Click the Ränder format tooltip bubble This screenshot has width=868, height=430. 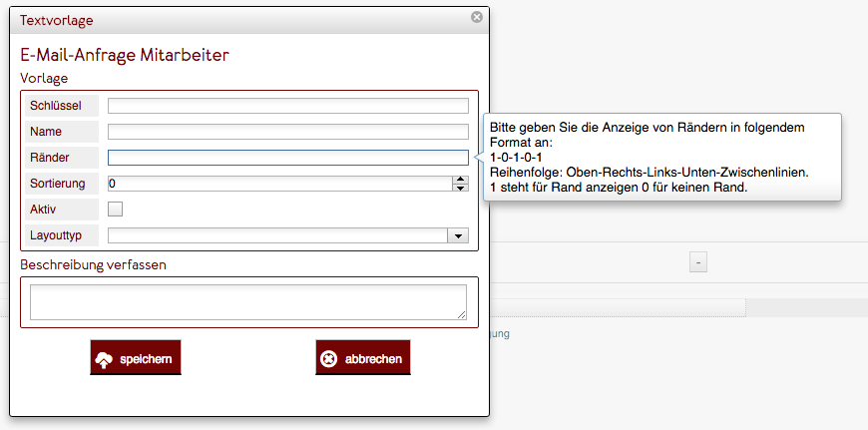pos(662,158)
